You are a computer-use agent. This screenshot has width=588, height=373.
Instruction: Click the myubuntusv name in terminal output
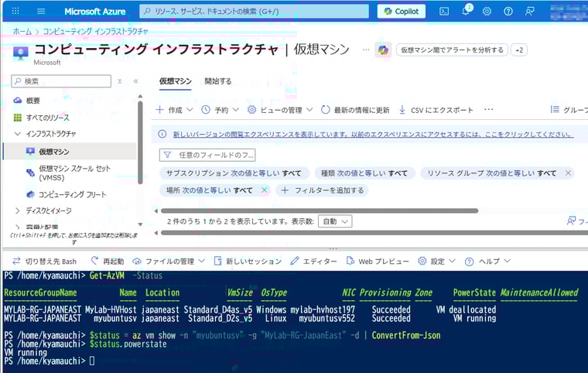(x=115, y=319)
